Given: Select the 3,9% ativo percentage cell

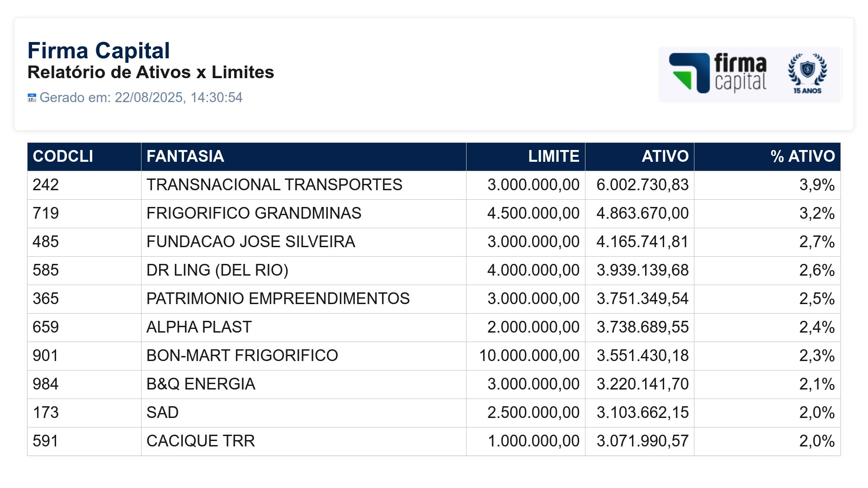Looking at the screenshot, I should pos(767,185).
